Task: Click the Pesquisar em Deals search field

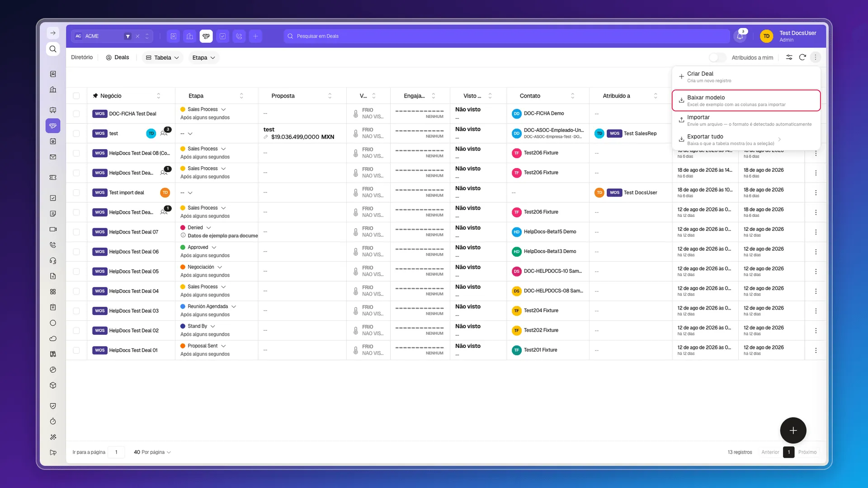Action: click(506, 36)
